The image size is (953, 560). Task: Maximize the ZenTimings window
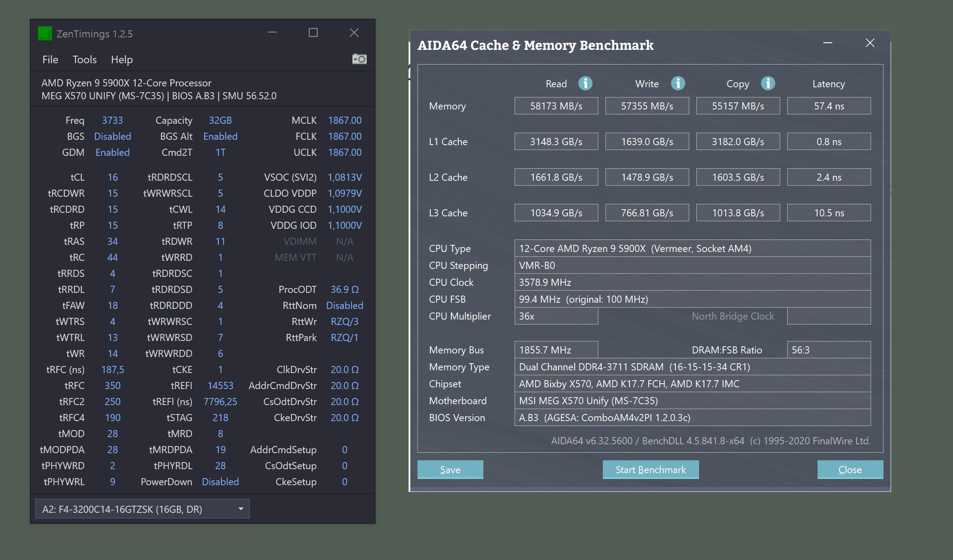tap(313, 32)
